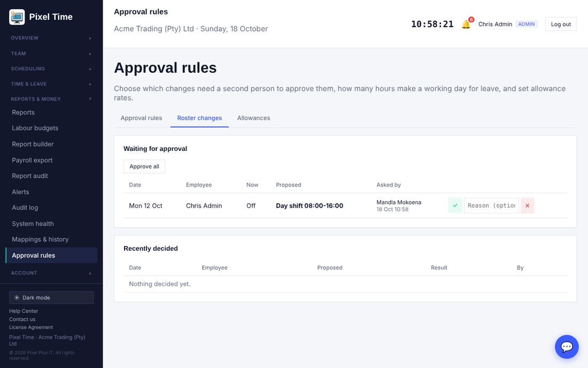The image size is (588, 368).
Task: Approve roster change with green checkmark
Action: [x=455, y=205]
